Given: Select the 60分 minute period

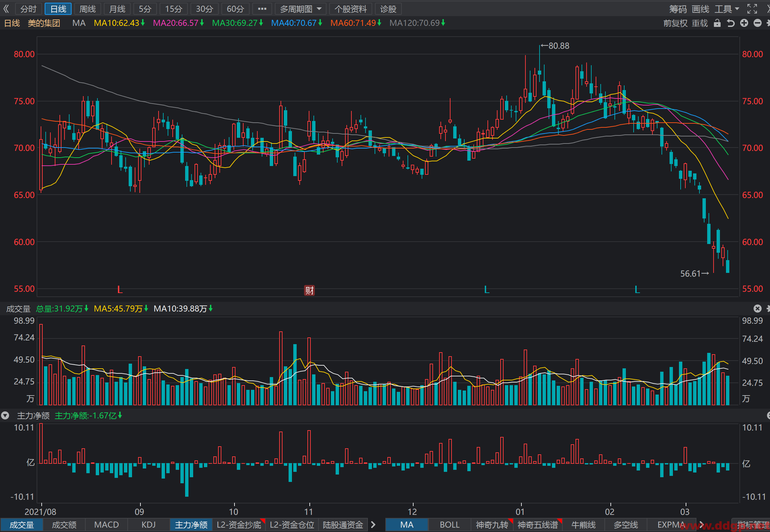Looking at the screenshot, I should tap(236, 9).
